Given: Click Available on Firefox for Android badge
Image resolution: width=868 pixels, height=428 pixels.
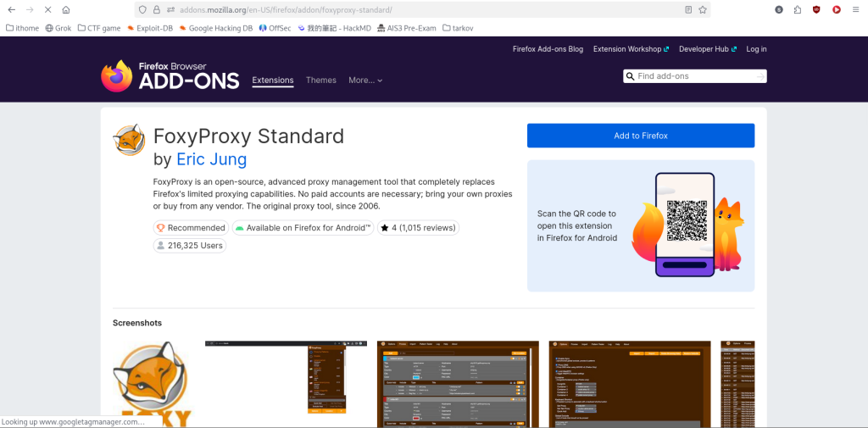Looking at the screenshot, I should pos(303,228).
